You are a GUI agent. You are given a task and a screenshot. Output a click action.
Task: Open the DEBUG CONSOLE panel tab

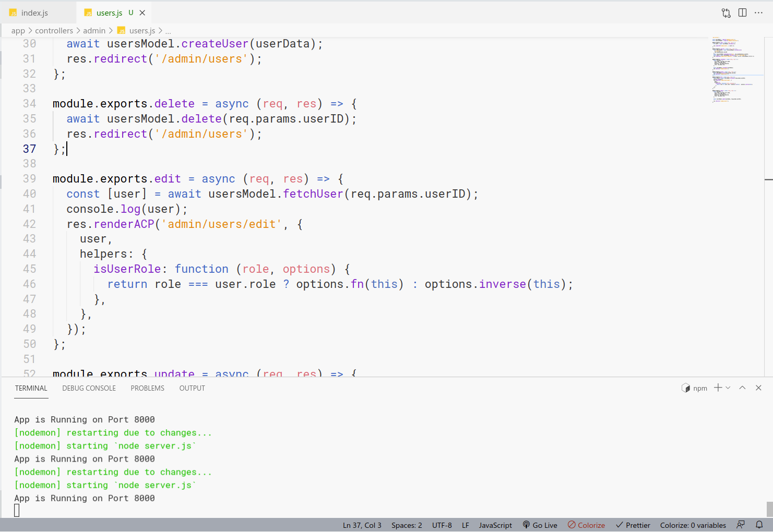click(89, 388)
